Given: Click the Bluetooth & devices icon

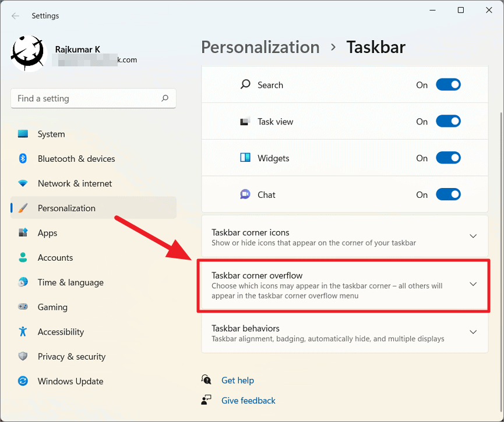Looking at the screenshot, I should pos(23,158).
